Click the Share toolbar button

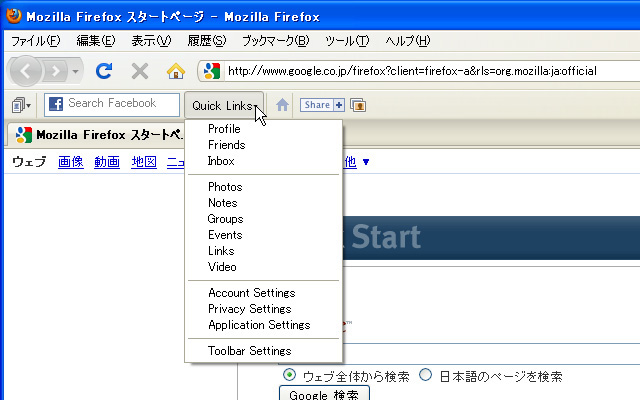(x=317, y=105)
